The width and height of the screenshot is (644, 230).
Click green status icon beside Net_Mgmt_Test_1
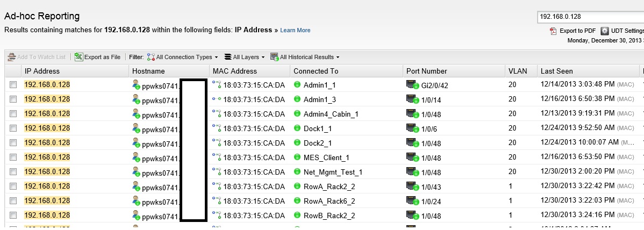(x=297, y=171)
